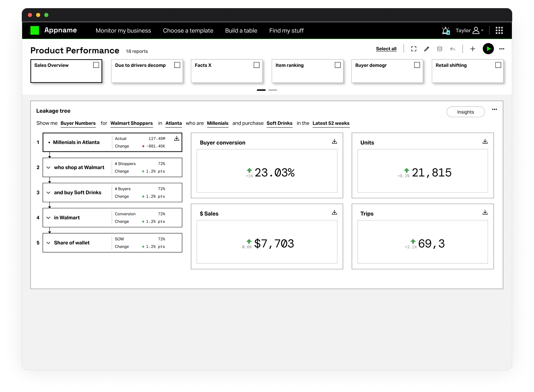
Task: Open the Monitor my business menu
Action: coord(123,31)
